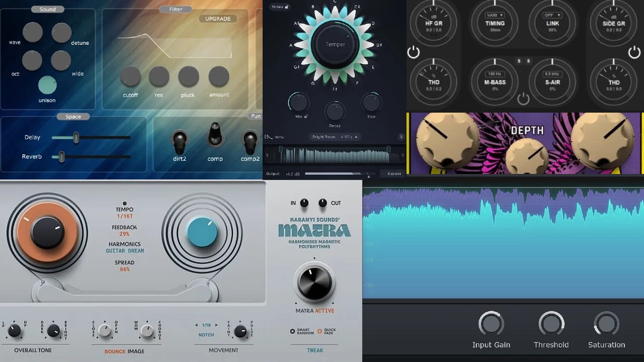
Task: Click the UPGRADE button
Action: click(217, 19)
